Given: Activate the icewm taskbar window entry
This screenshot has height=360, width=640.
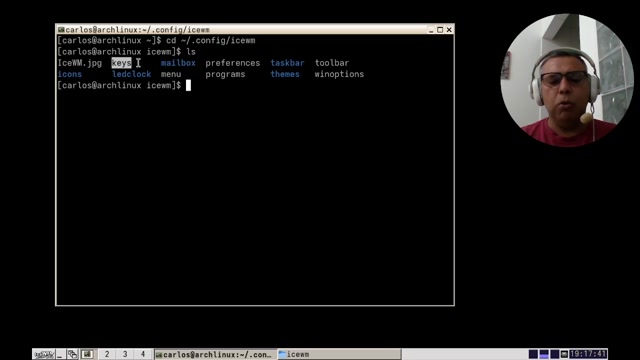Looking at the screenshot, I should [x=339, y=354].
